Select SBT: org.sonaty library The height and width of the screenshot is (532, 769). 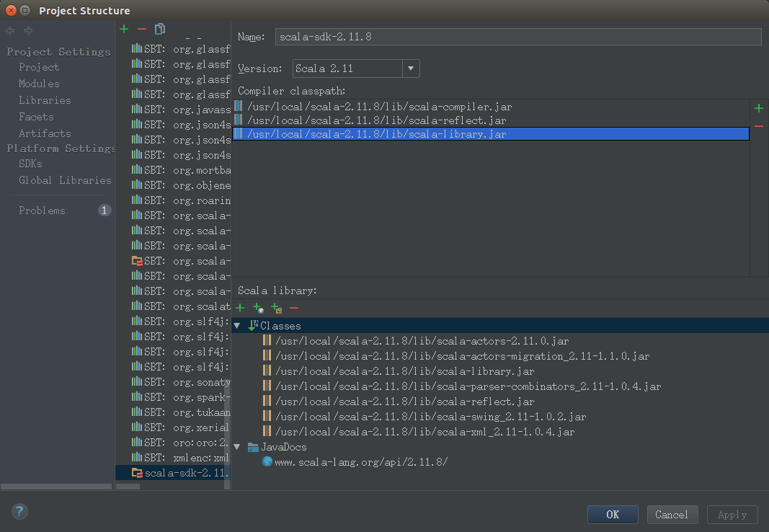click(x=181, y=381)
